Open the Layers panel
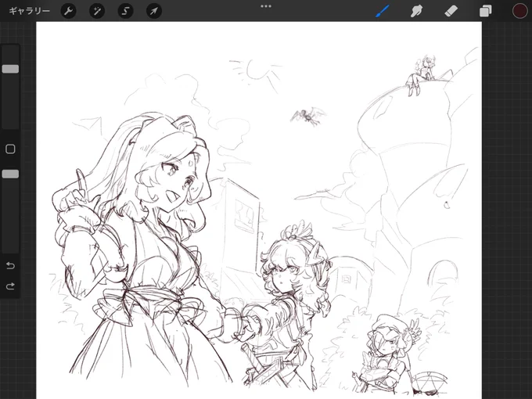The height and width of the screenshot is (399, 532). click(x=485, y=11)
